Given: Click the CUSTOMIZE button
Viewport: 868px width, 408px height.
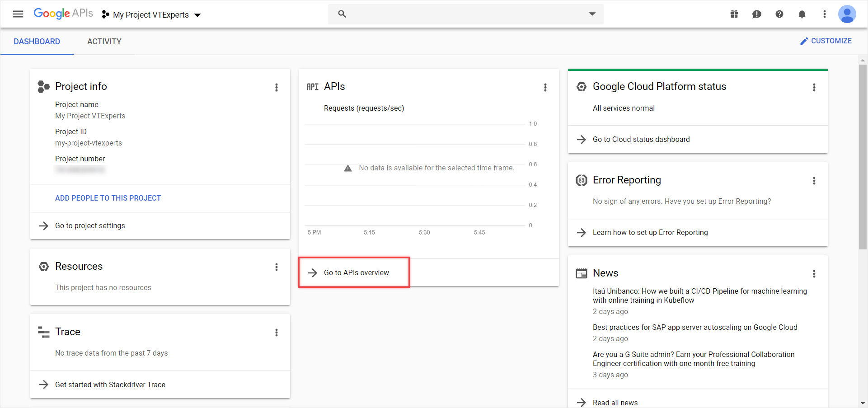Looking at the screenshot, I should point(826,41).
